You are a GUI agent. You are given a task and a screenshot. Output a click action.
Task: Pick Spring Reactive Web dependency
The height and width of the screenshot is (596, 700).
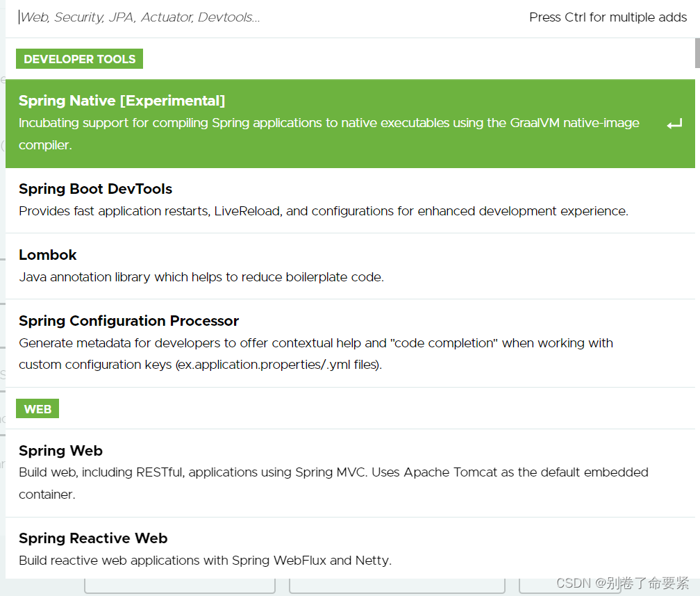[350, 549]
